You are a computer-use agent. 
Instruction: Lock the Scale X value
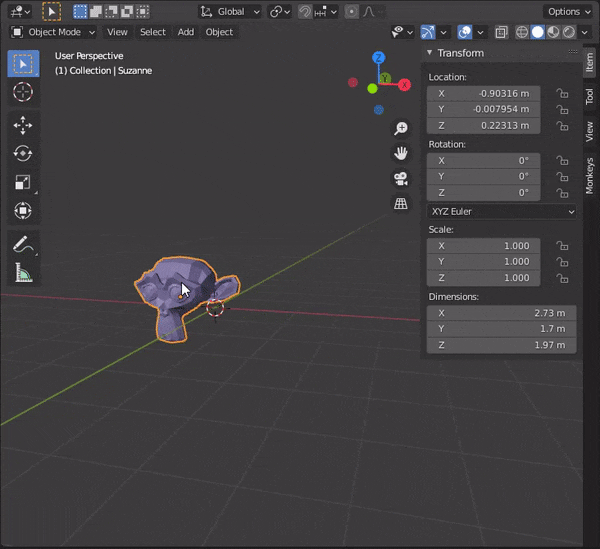click(x=562, y=246)
